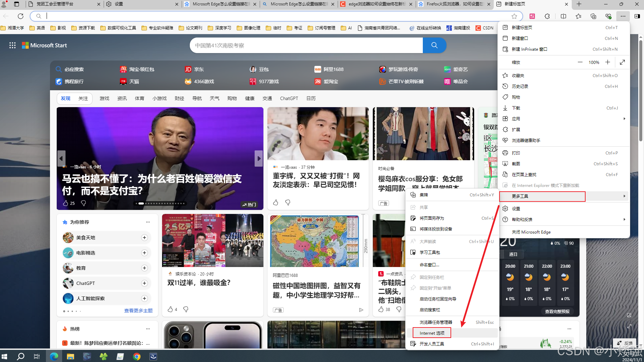Select 学习工具包 in submenu

click(453, 252)
